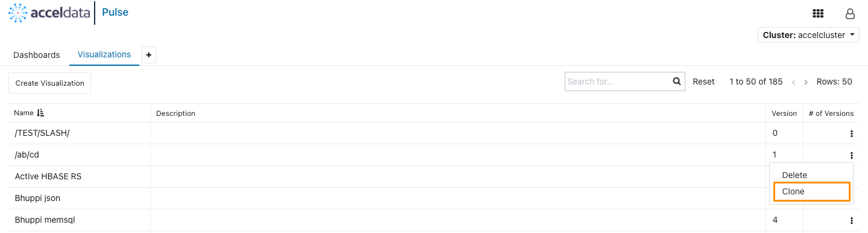This screenshot has width=868, height=233.
Task: Go to next page of results
Action: 806,82
